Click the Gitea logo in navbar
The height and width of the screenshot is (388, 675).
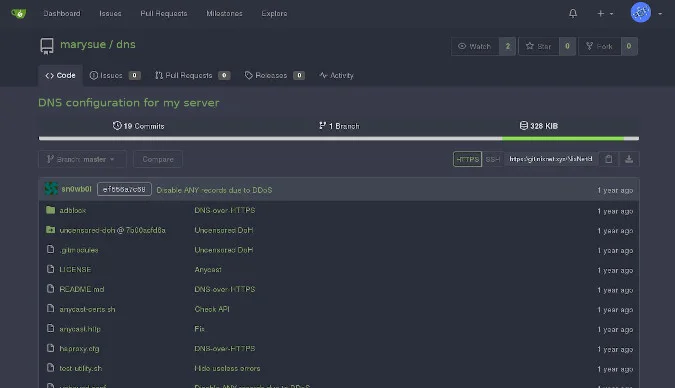19,13
